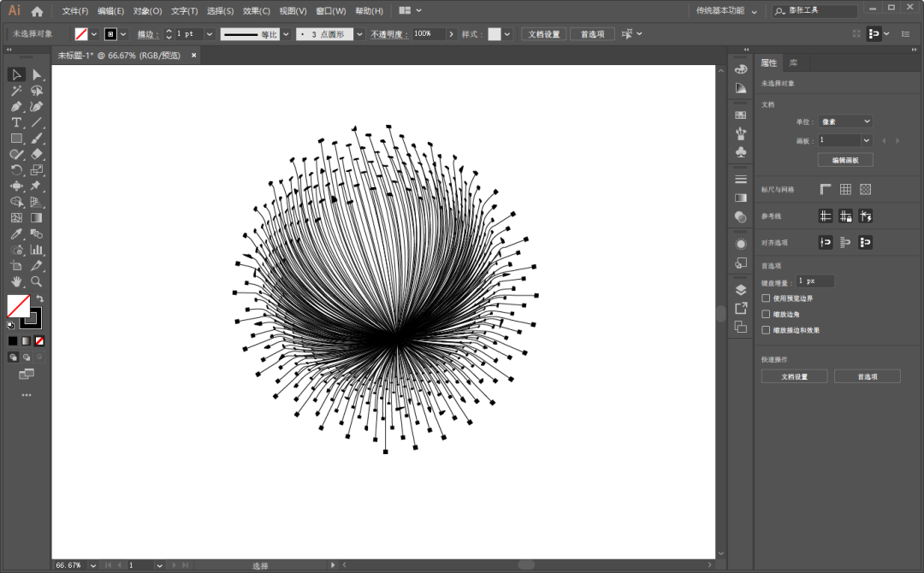Select the Zoom tool
This screenshot has height=573, width=924.
point(37,281)
